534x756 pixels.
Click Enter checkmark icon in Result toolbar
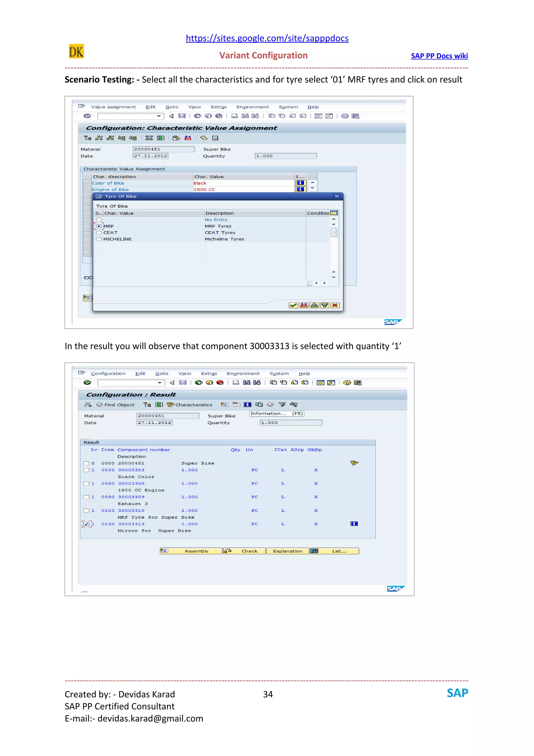click(87, 383)
